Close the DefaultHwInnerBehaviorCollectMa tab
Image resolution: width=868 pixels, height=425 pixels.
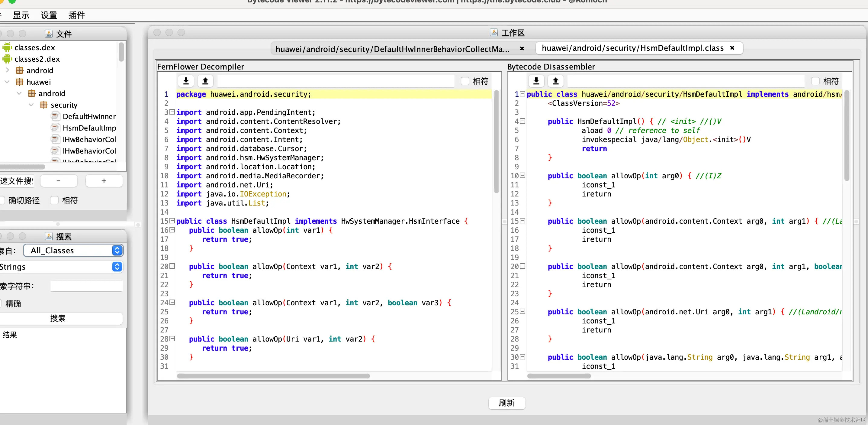(522, 49)
